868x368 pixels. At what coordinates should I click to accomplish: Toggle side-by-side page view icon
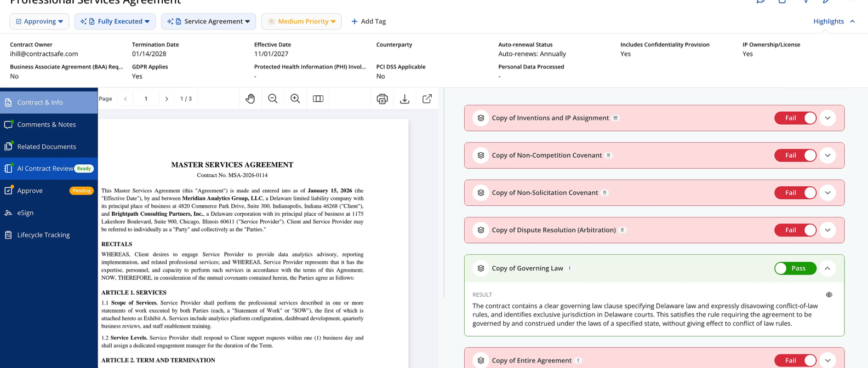318,99
